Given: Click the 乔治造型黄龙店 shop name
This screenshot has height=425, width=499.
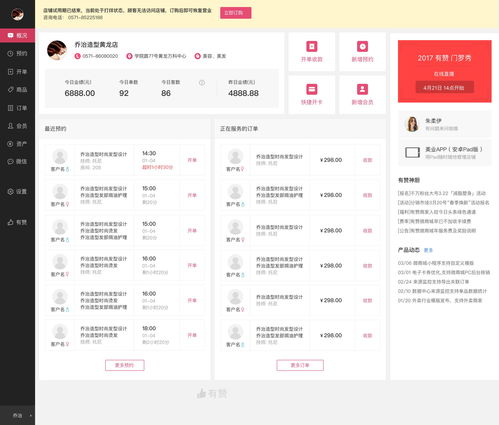Looking at the screenshot, I should pos(96,45).
